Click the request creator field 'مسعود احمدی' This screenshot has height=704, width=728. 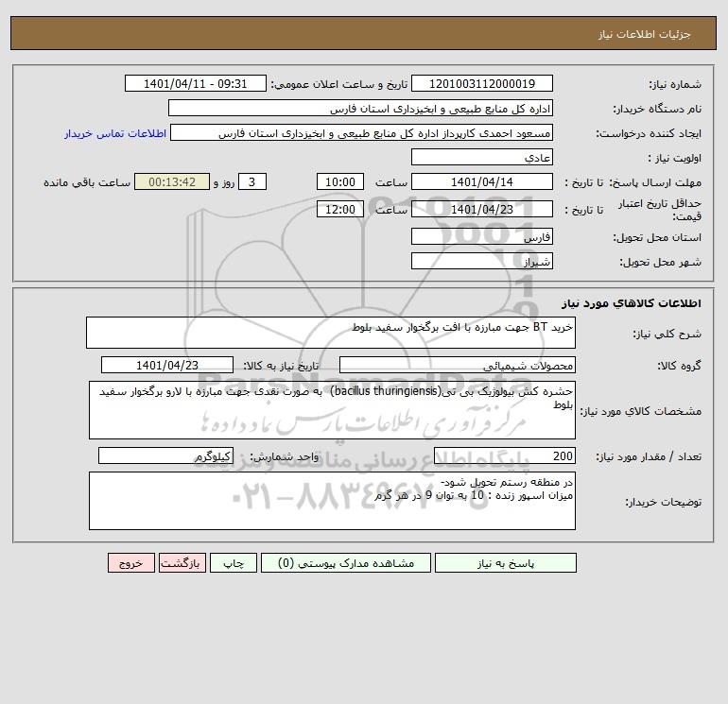click(362, 132)
